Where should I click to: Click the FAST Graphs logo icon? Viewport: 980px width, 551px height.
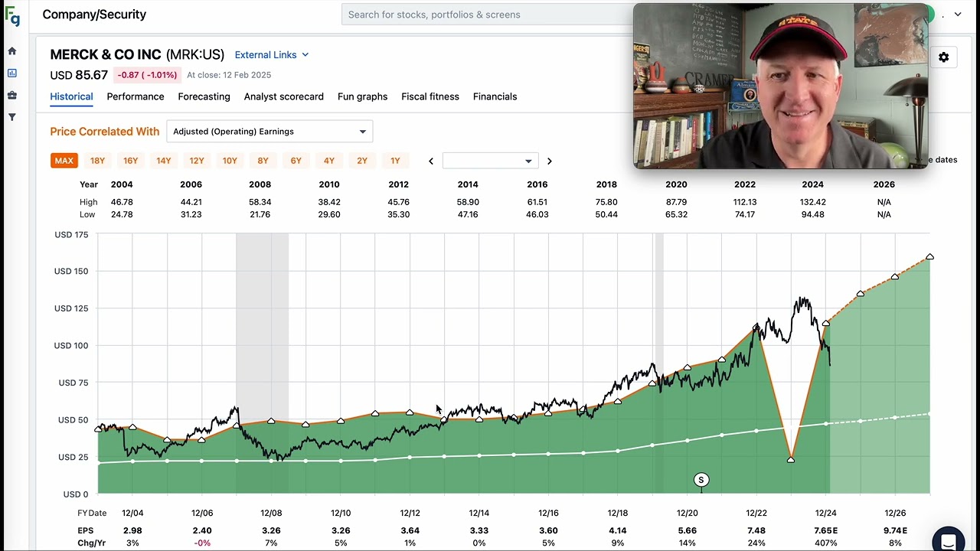[12, 15]
